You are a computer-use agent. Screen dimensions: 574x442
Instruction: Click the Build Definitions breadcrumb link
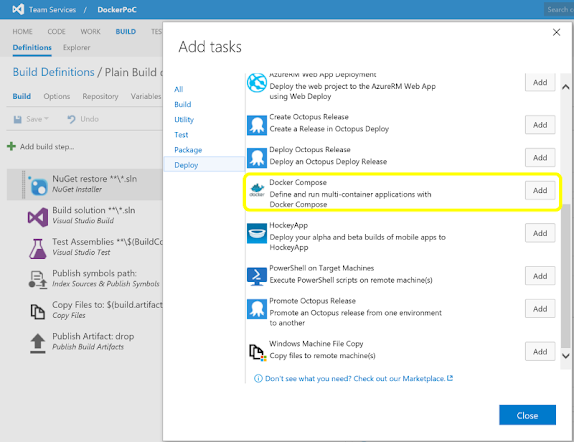pyautogui.click(x=53, y=72)
